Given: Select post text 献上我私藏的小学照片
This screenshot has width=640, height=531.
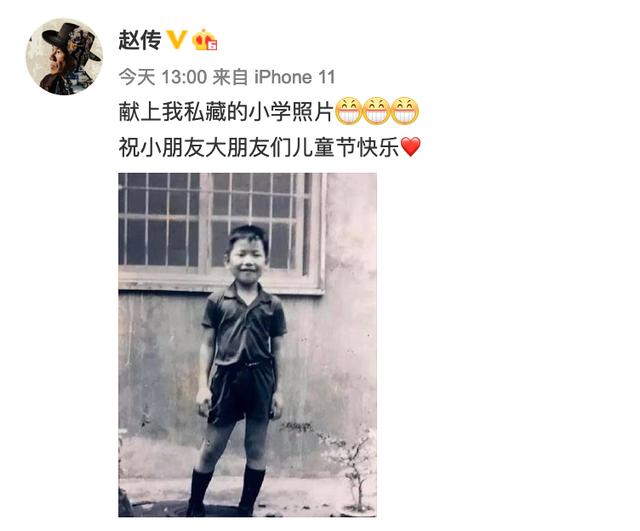Looking at the screenshot, I should (x=226, y=111).
